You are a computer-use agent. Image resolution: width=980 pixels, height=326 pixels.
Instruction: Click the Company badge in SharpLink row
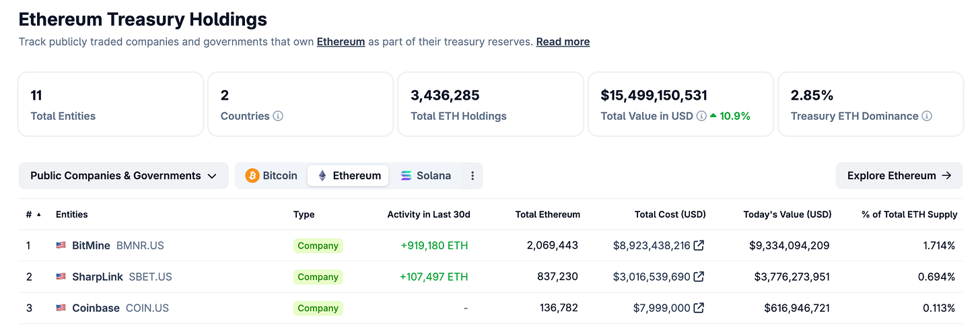pos(318,277)
